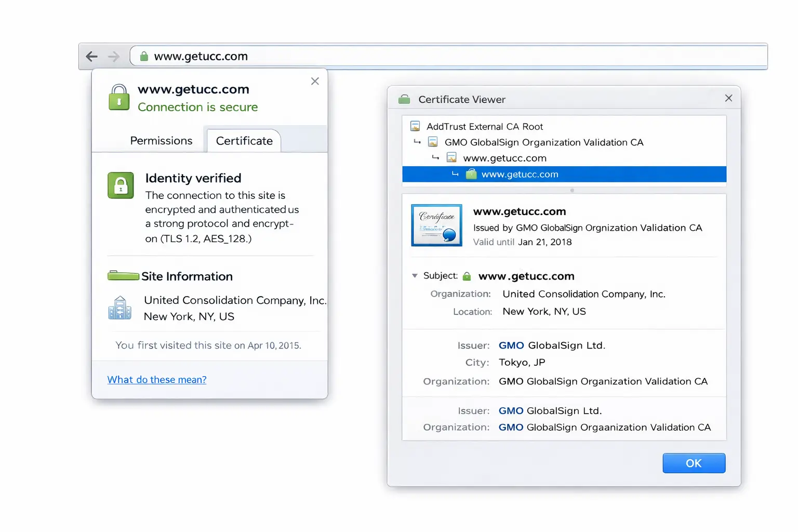
Task: Switch to the Certificate tab
Action: pos(244,141)
